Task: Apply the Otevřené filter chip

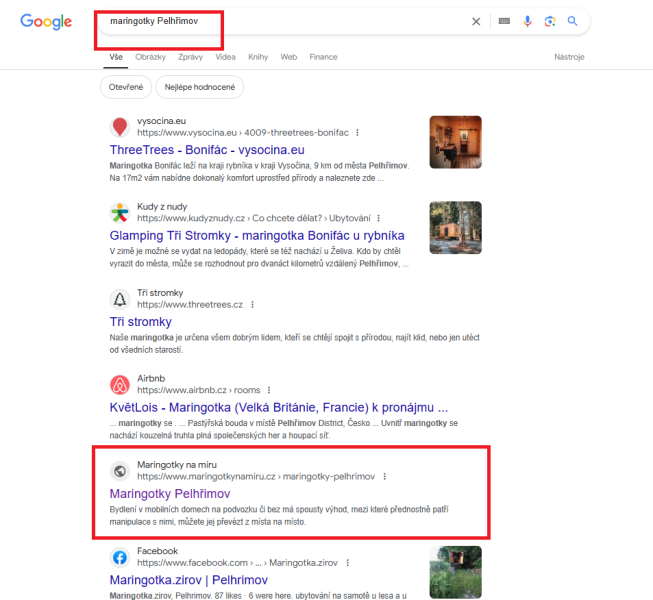Action: (126, 87)
